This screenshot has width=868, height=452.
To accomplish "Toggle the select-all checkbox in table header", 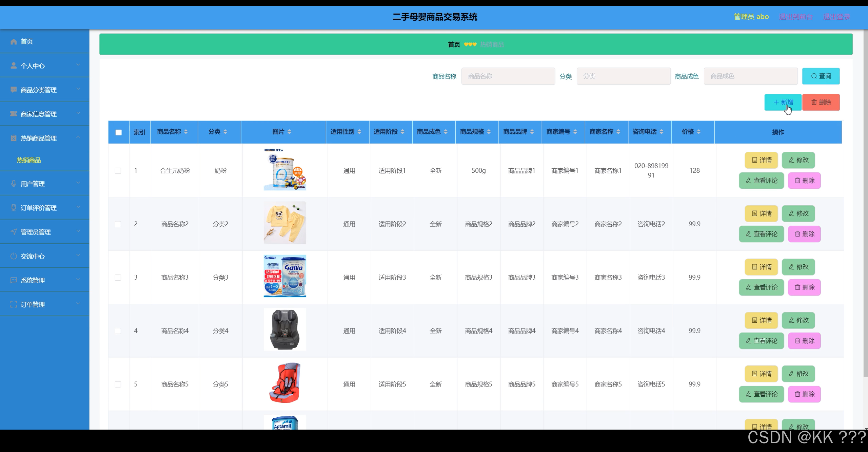I will 118,132.
